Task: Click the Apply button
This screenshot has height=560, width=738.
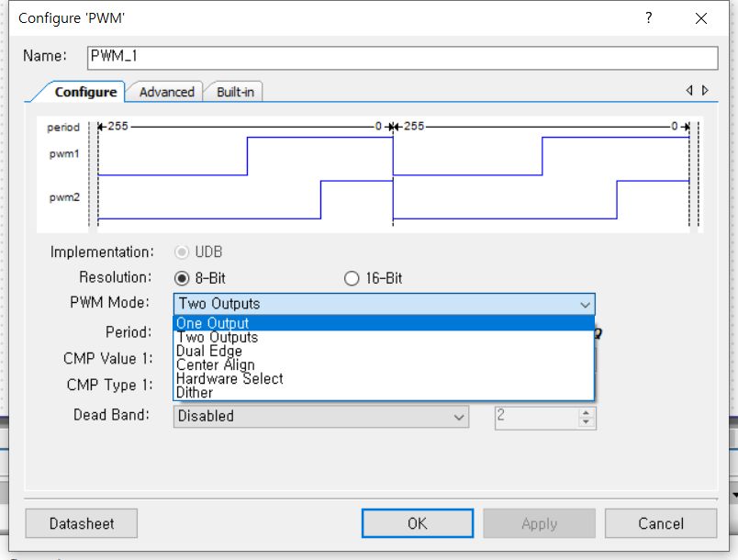Action: pyautogui.click(x=540, y=523)
